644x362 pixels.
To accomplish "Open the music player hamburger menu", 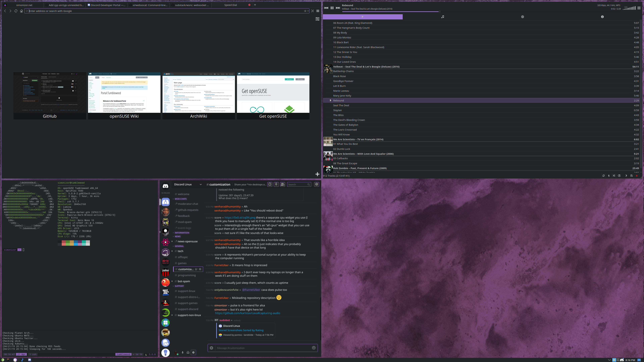I will pos(639,8).
